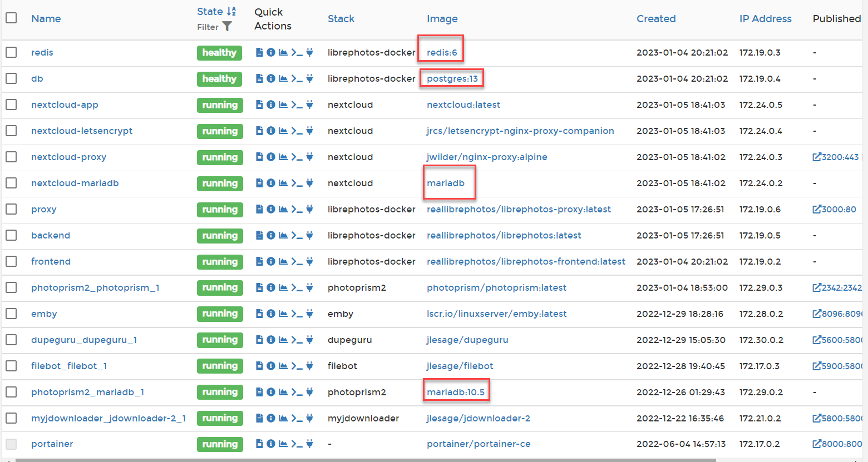Open stats chart icon for backend
868x462 pixels.
283,235
